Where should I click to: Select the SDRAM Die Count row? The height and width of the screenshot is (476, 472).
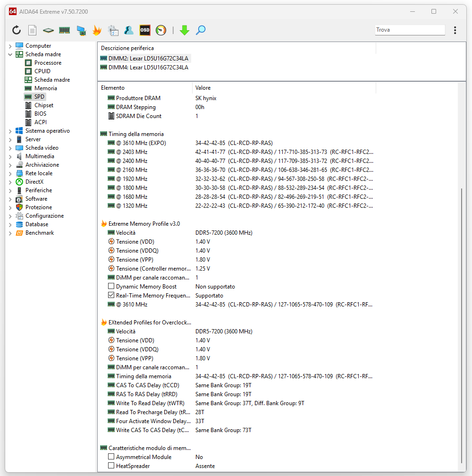[237, 116]
